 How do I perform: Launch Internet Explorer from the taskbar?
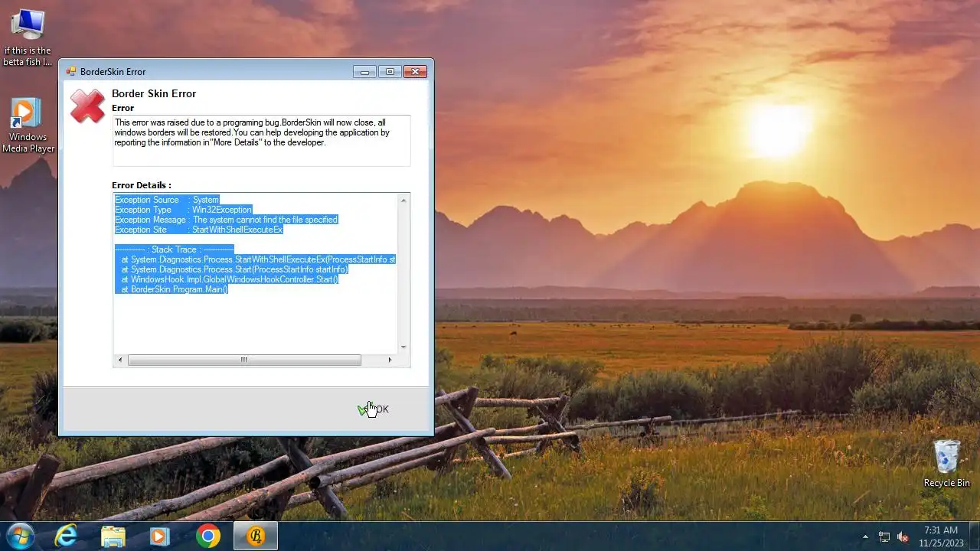(x=67, y=536)
